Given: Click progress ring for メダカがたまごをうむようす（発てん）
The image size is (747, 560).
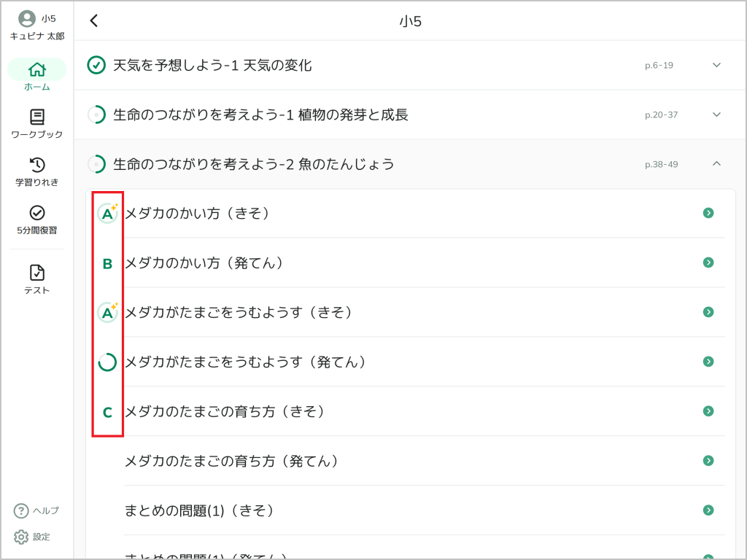Looking at the screenshot, I should tap(107, 362).
